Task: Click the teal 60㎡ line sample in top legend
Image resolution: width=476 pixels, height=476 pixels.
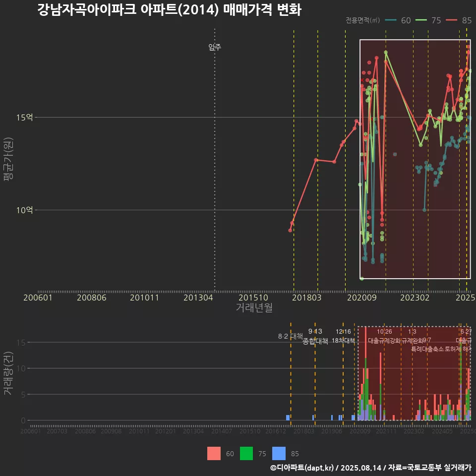Action: 391,20
